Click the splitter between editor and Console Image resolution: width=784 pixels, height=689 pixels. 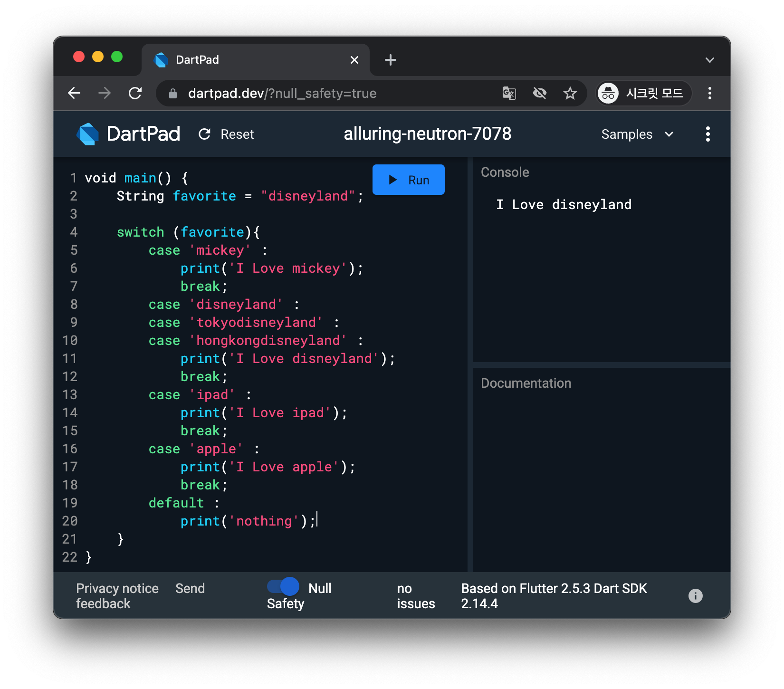tap(470, 364)
